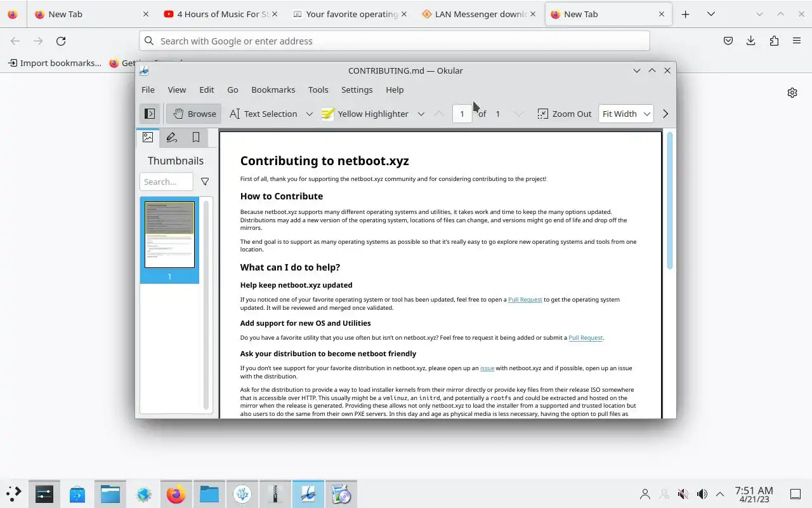Open the volume tray icon
Image resolution: width=812 pixels, height=508 pixels.
point(702,494)
